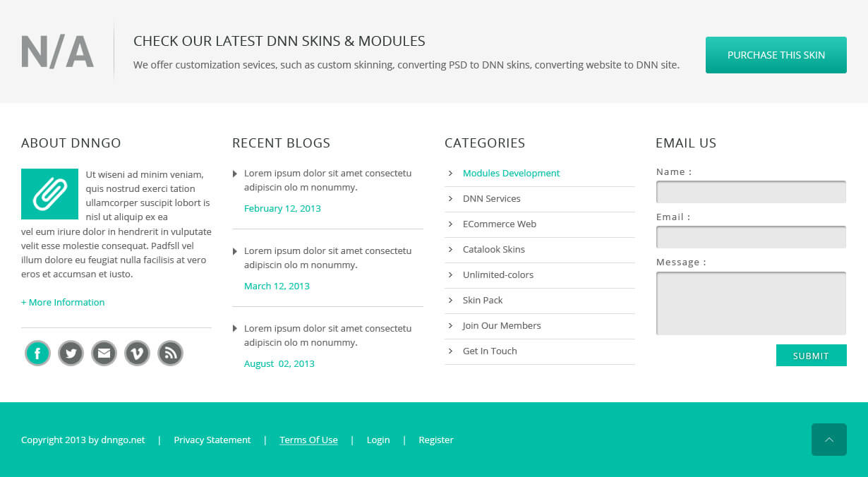Click chevron beside DNN Services
Screen dimensions: 868x477
tap(450, 198)
